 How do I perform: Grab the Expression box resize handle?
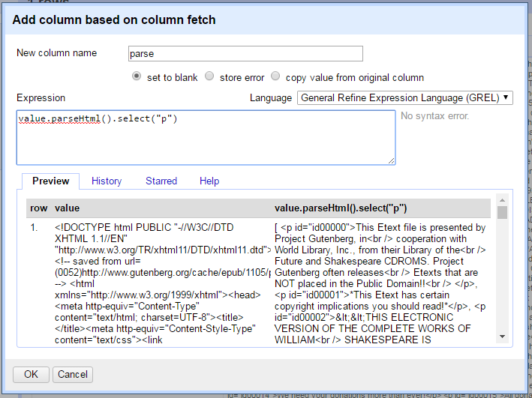(x=391, y=160)
